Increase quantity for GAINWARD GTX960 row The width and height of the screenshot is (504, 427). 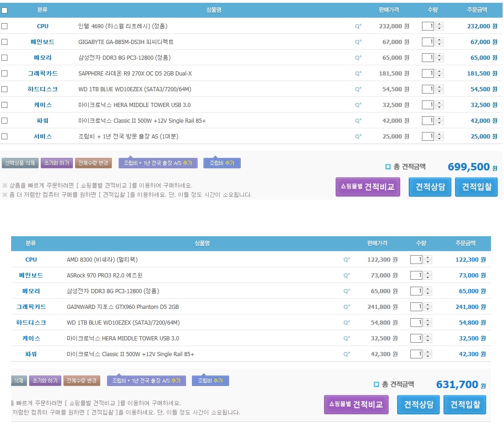point(428,305)
